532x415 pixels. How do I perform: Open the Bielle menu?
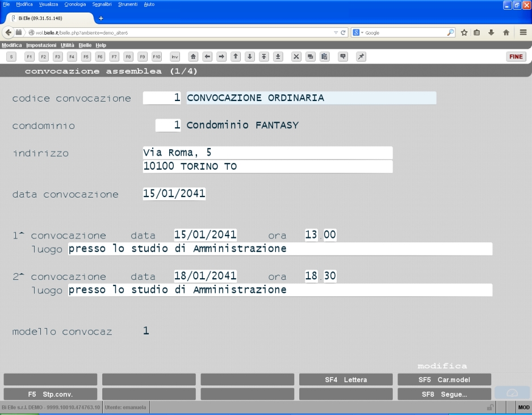click(x=85, y=45)
